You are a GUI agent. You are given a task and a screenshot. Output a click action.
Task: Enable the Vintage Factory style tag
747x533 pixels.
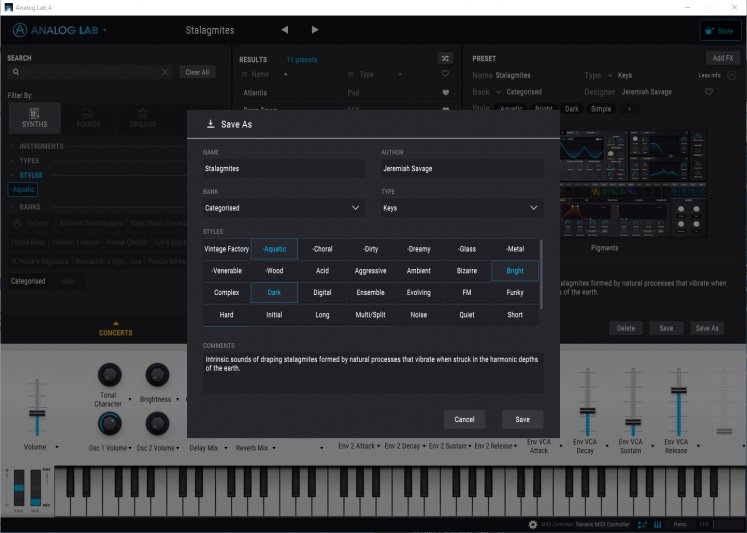(x=226, y=249)
